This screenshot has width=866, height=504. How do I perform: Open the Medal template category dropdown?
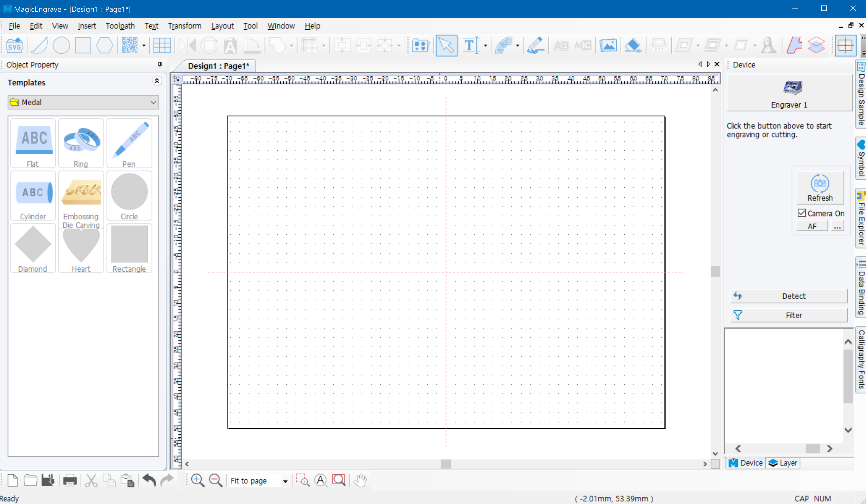pyautogui.click(x=83, y=102)
